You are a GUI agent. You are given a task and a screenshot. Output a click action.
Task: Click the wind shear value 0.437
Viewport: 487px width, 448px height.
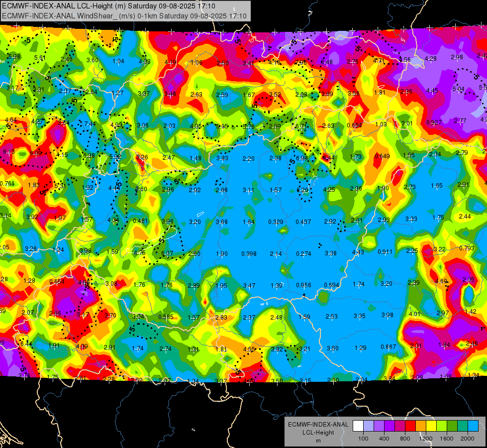click(303, 222)
